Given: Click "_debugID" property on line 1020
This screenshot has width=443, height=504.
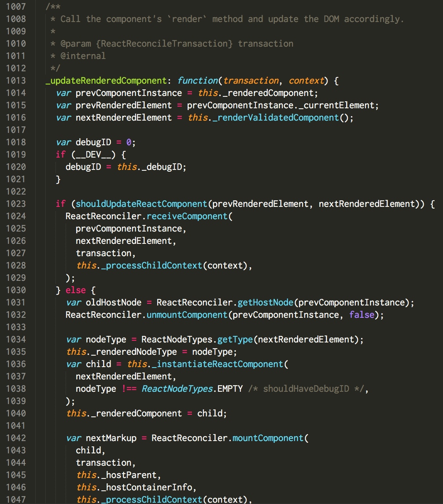Looking at the screenshot, I should pyautogui.click(x=162, y=167).
